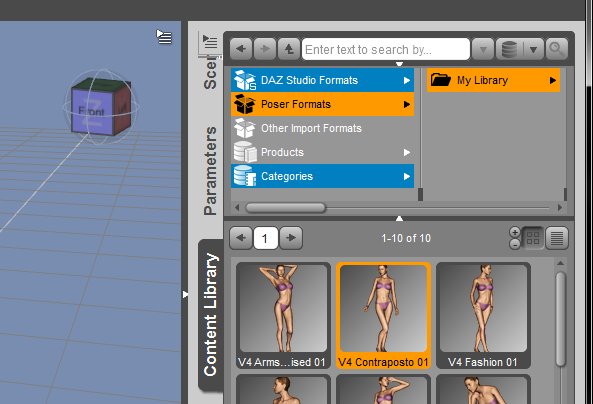Open search history dropdown arrow
This screenshot has width=593, height=404.
point(483,49)
